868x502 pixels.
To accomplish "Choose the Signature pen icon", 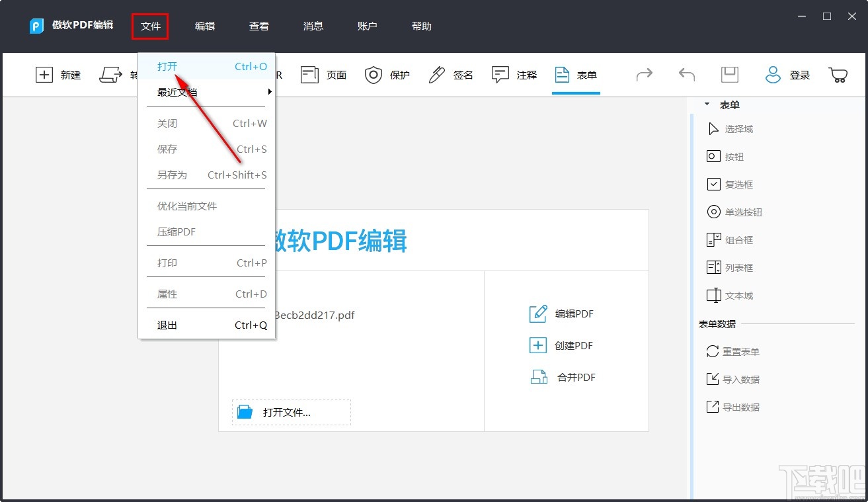I will click(x=437, y=75).
